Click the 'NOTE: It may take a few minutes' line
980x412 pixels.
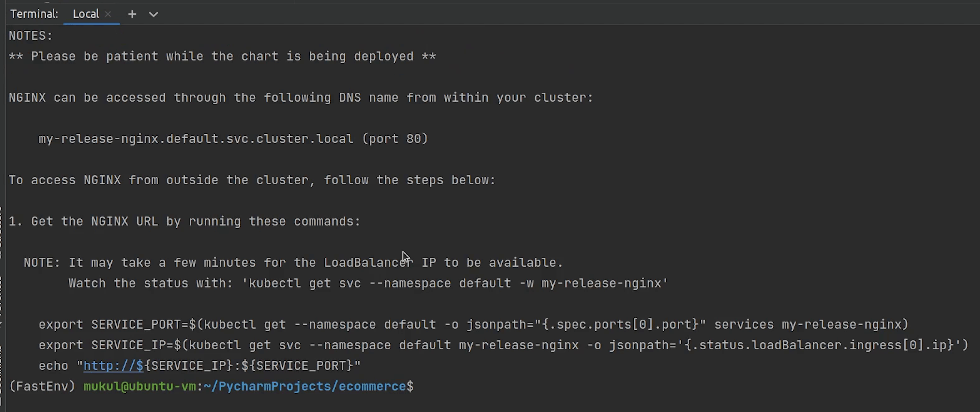[x=293, y=263]
